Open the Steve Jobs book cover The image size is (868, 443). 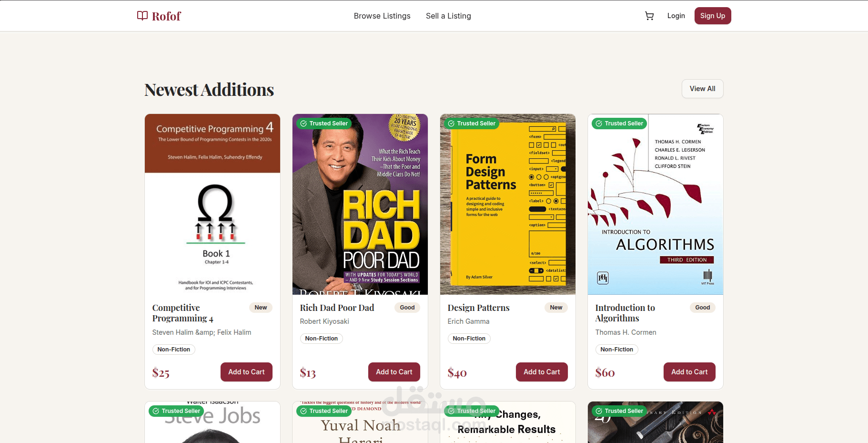click(212, 422)
